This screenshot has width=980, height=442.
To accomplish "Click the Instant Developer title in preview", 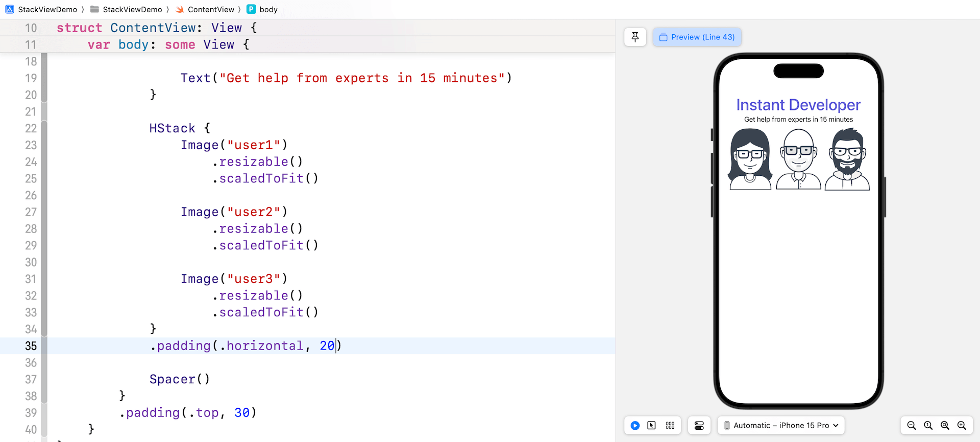I will pos(798,105).
